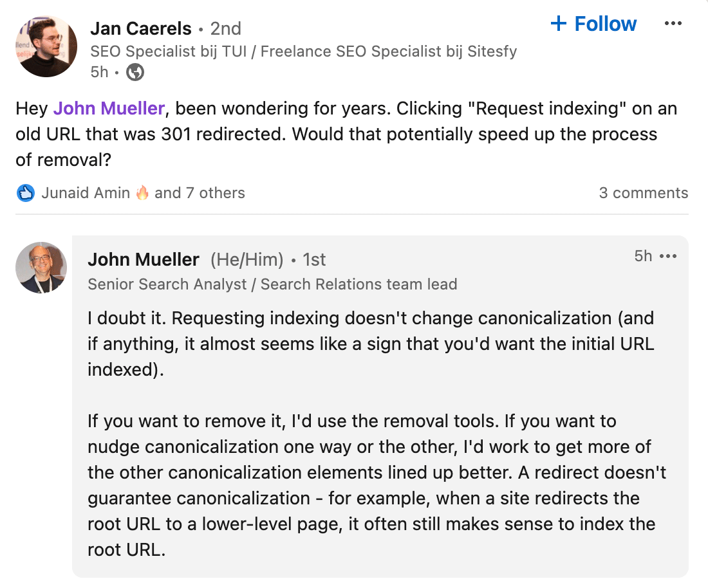This screenshot has width=708, height=588.
Task: Open the comment's three-dot options menu
Action: pyautogui.click(x=668, y=256)
